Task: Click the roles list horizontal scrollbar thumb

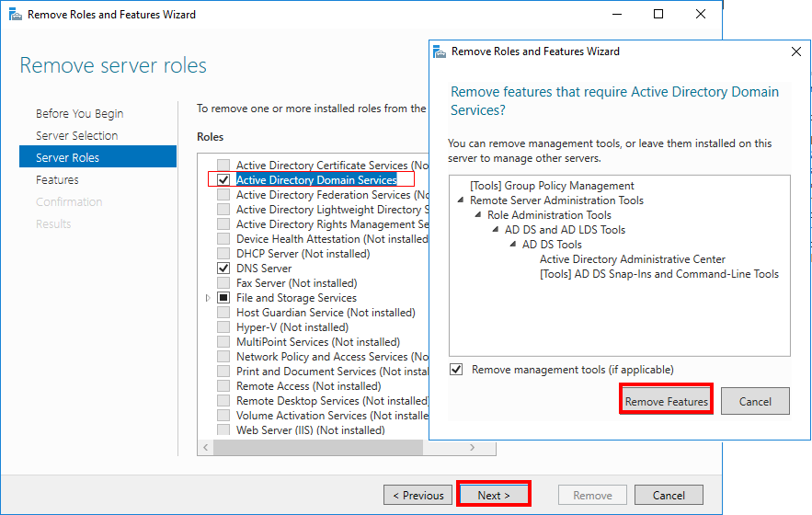Action: tap(318, 448)
